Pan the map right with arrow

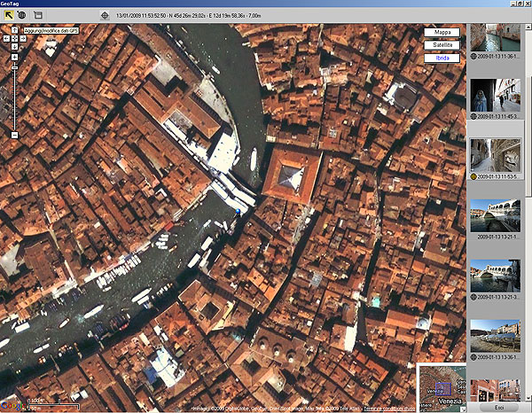click(23, 39)
